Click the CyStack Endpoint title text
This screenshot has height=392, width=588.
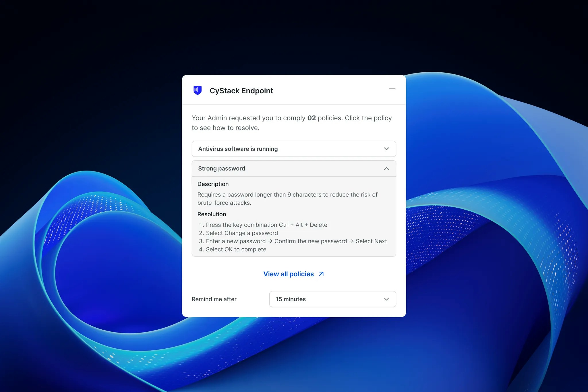[241, 91]
